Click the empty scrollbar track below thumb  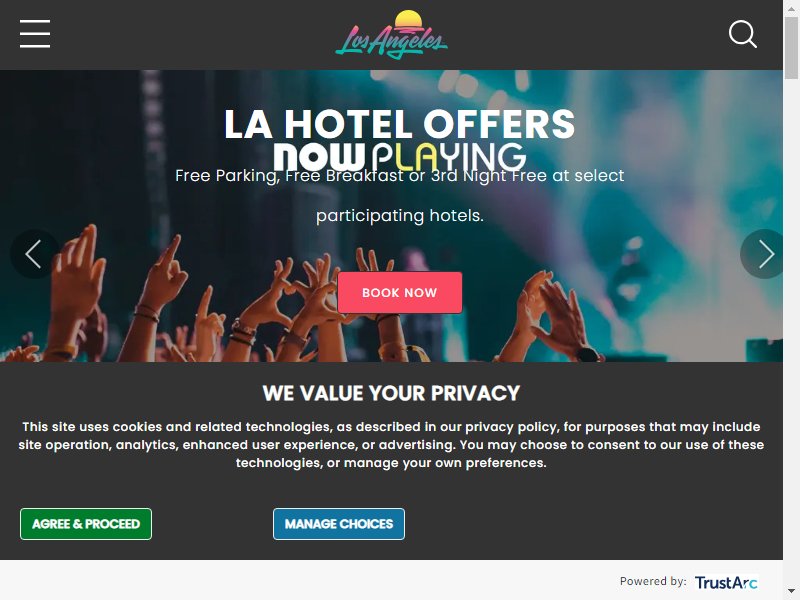tap(791, 332)
